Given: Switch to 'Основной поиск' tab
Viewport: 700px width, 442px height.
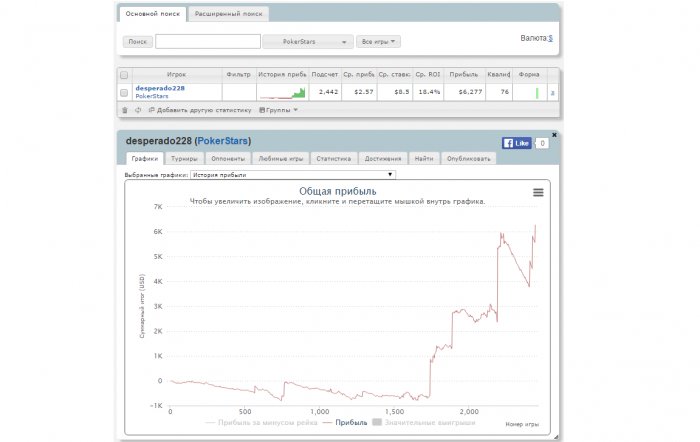Looking at the screenshot, I should (x=153, y=14).
